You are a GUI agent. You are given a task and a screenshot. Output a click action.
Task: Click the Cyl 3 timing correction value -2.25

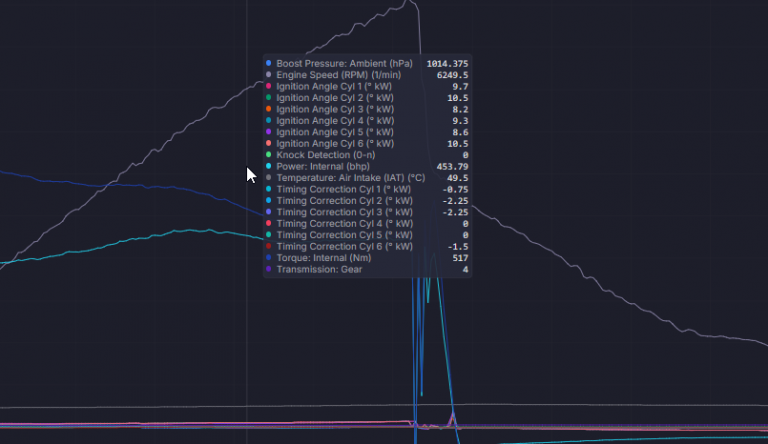tap(456, 212)
